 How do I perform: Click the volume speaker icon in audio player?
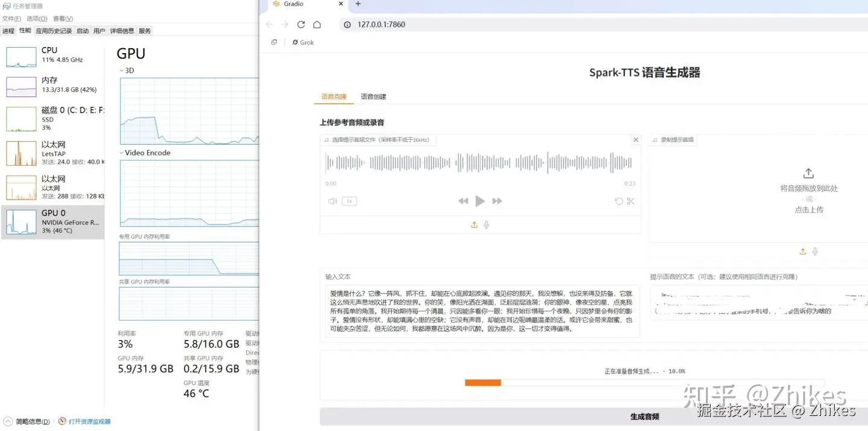pos(332,201)
